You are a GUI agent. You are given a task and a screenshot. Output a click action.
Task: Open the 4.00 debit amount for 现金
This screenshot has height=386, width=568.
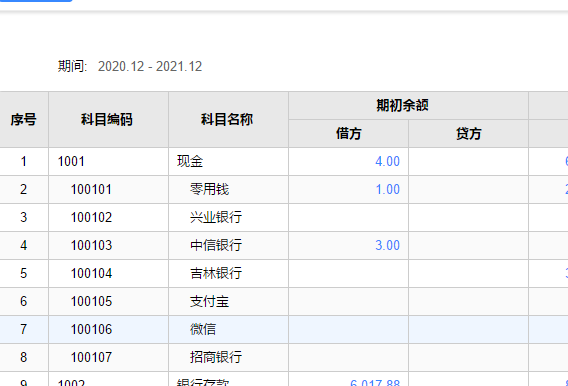[x=387, y=161]
